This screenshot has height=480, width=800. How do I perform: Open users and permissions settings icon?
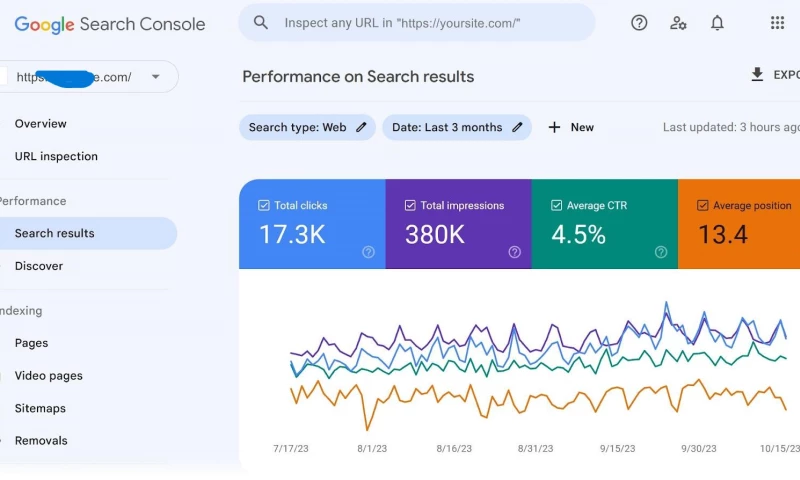pos(678,23)
